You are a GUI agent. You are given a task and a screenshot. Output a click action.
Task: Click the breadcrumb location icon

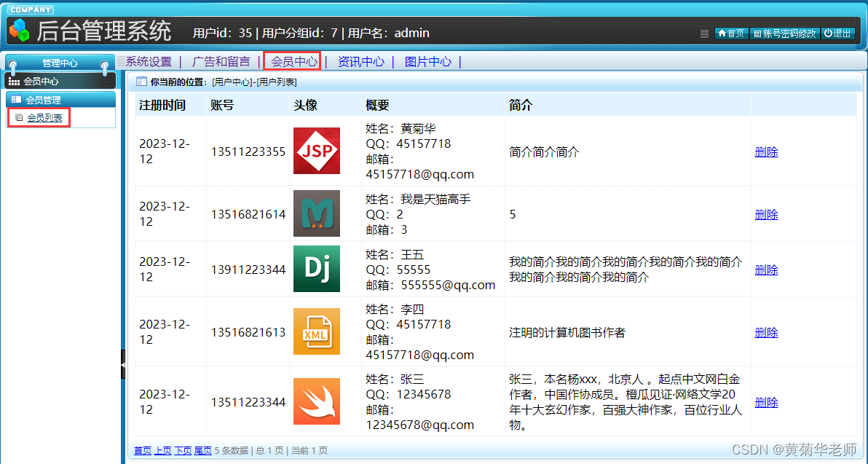tap(141, 82)
